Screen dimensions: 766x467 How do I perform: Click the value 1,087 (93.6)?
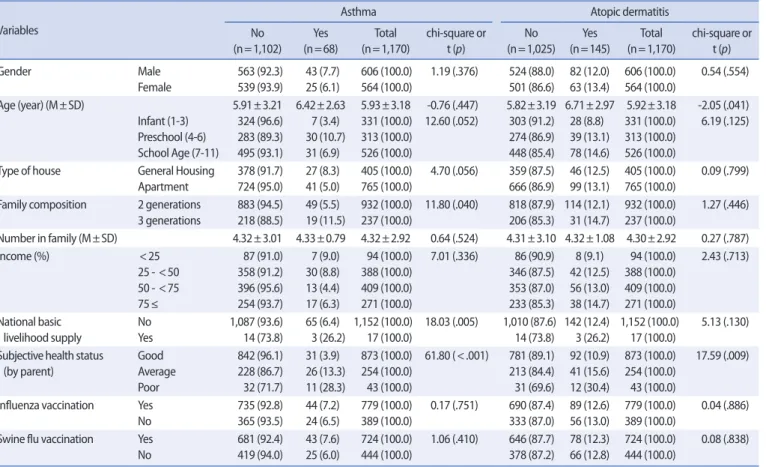pos(256,322)
